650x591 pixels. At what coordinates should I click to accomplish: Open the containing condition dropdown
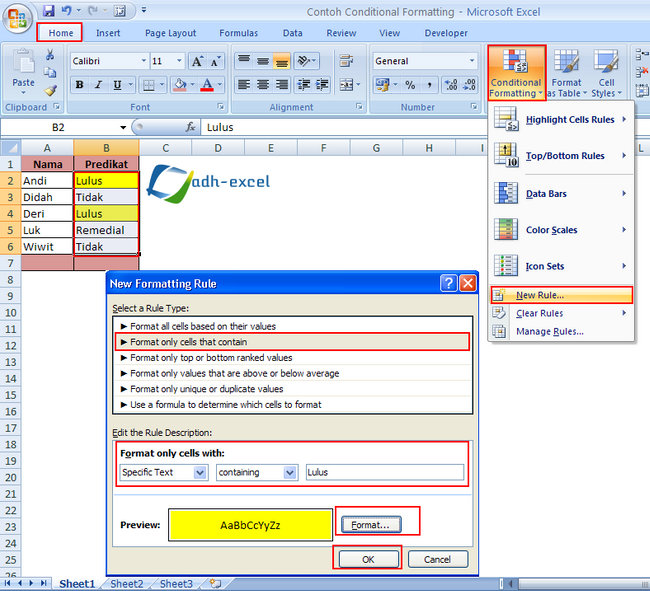[x=290, y=472]
